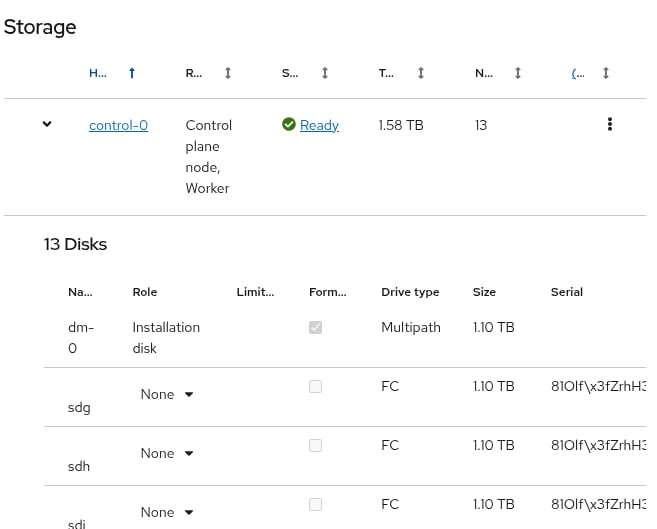Click the '13 Disks' heading

click(75, 244)
